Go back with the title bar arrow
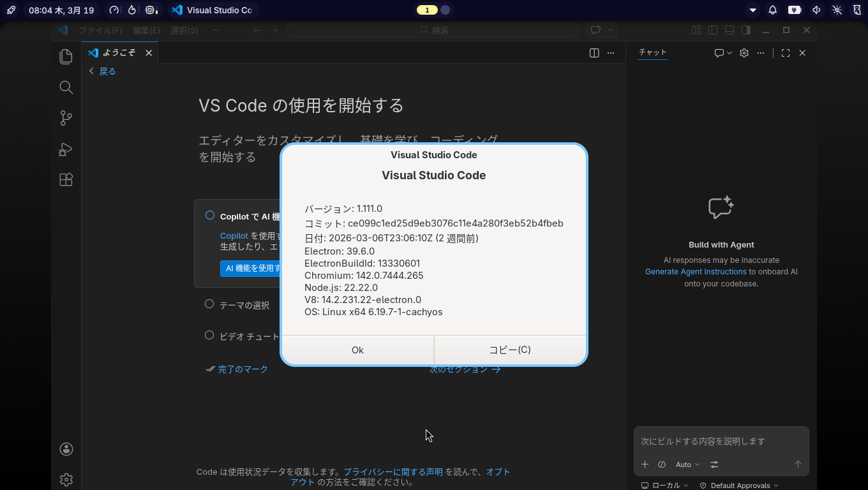Screen dimensions: 868x490 (257, 30)
